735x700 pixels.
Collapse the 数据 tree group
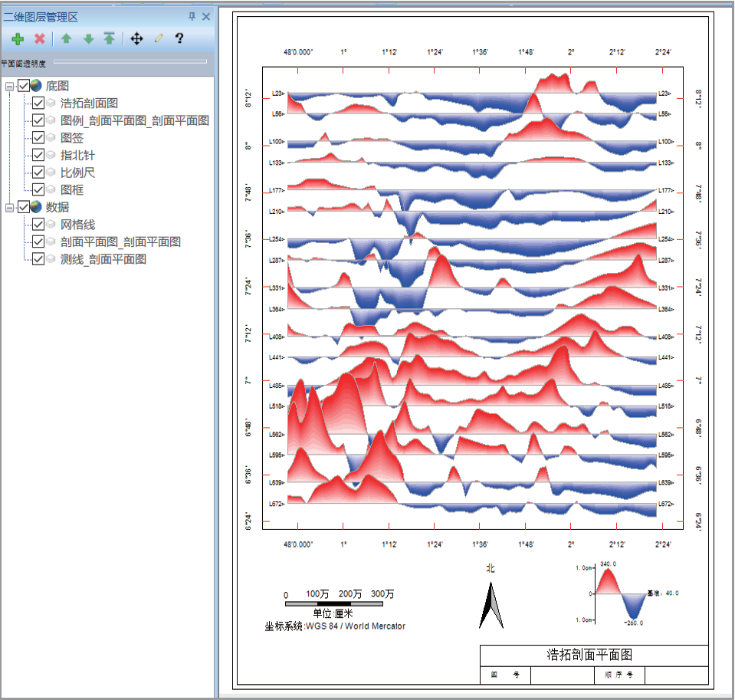[x=9, y=208]
